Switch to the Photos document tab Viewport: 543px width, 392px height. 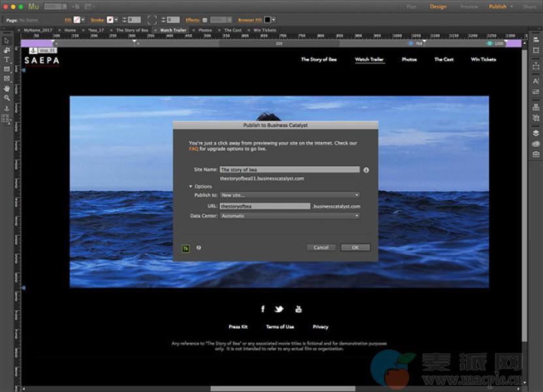205,30
